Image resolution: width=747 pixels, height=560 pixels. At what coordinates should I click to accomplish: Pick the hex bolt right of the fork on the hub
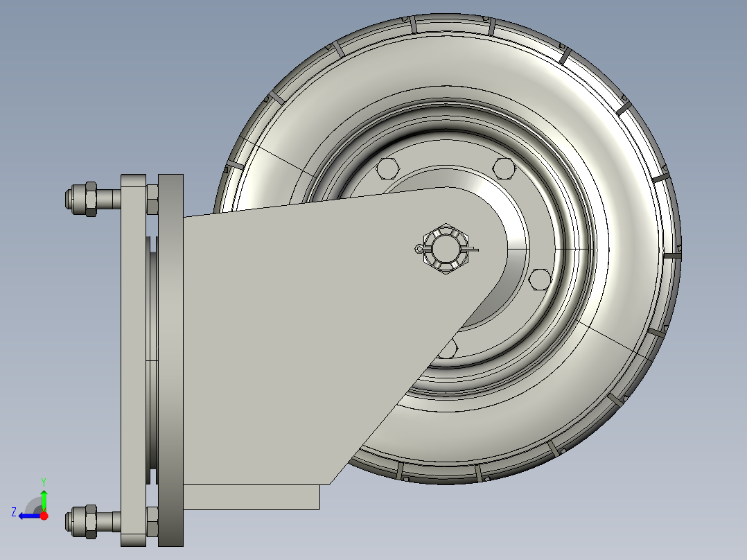point(541,279)
